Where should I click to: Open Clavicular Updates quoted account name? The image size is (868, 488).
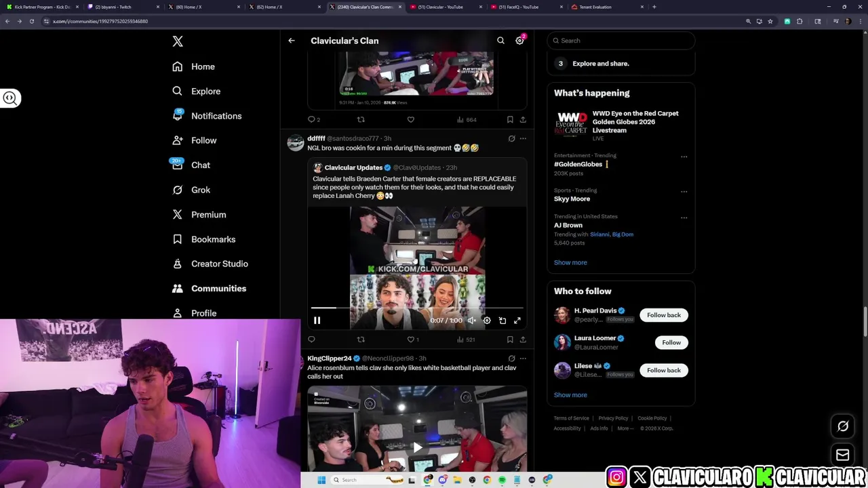point(353,167)
